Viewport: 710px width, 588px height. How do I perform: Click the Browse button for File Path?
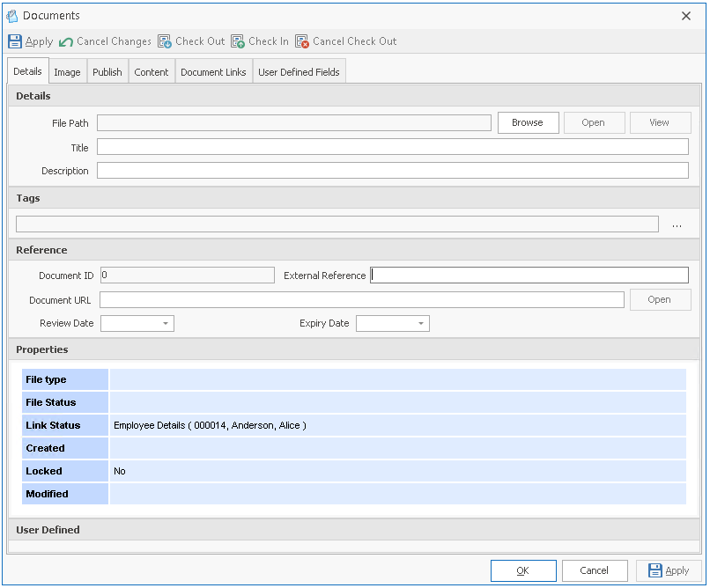tap(528, 122)
